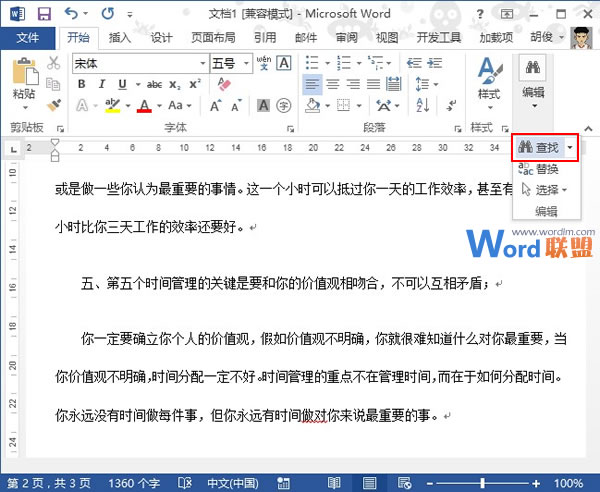This screenshot has width=600, height=492.
Task: Shrink font size with smaller A icon
Action: click(236, 105)
